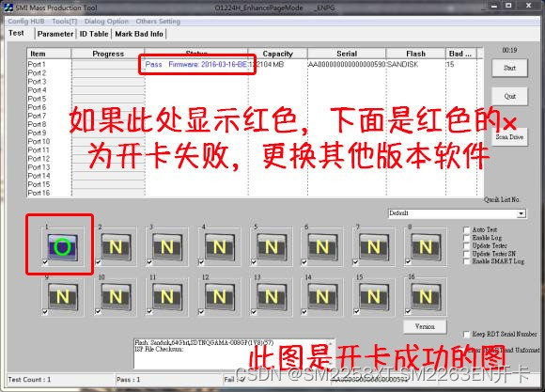Enable the Auto Test checkbox
The image size is (545, 392).
467,230
